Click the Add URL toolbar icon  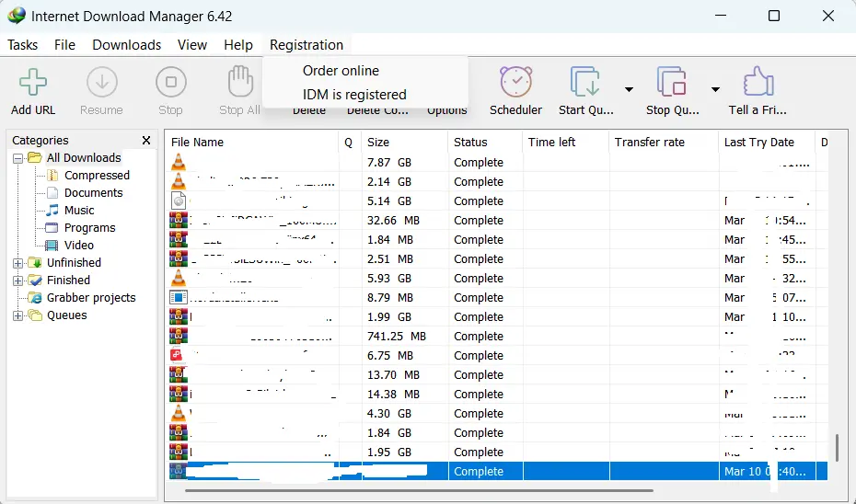pyautogui.click(x=33, y=83)
